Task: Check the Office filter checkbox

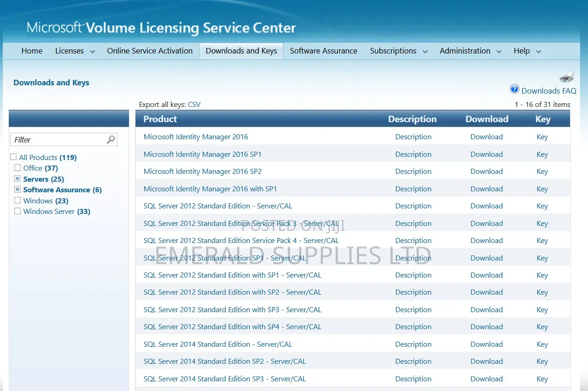Action: pos(18,168)
